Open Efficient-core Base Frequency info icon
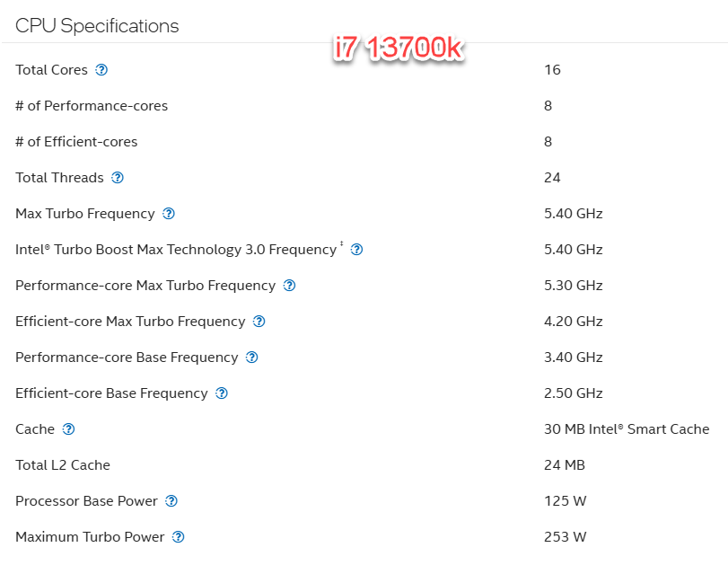 (222, 393)
